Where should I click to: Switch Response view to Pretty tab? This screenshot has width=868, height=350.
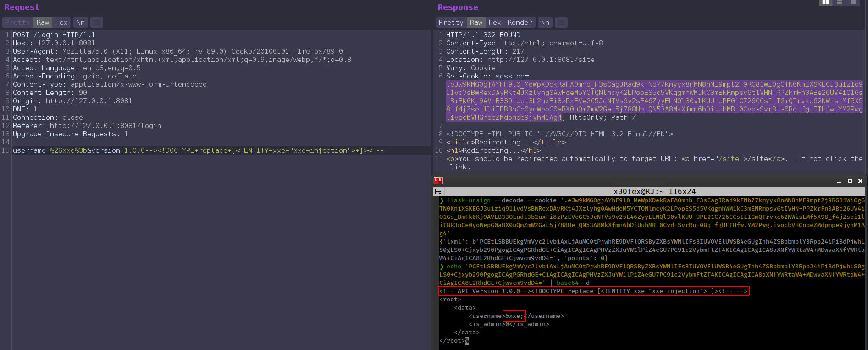coord(450,22)
